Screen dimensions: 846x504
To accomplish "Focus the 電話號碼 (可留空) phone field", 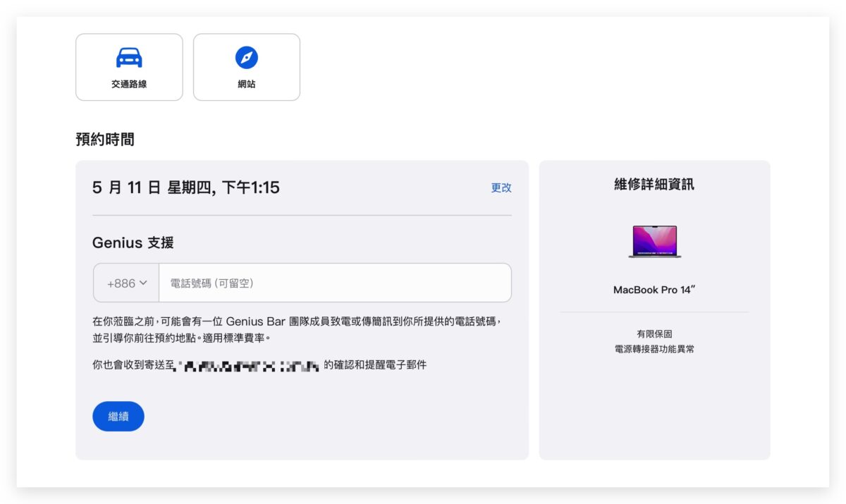I will pos(335,283).
